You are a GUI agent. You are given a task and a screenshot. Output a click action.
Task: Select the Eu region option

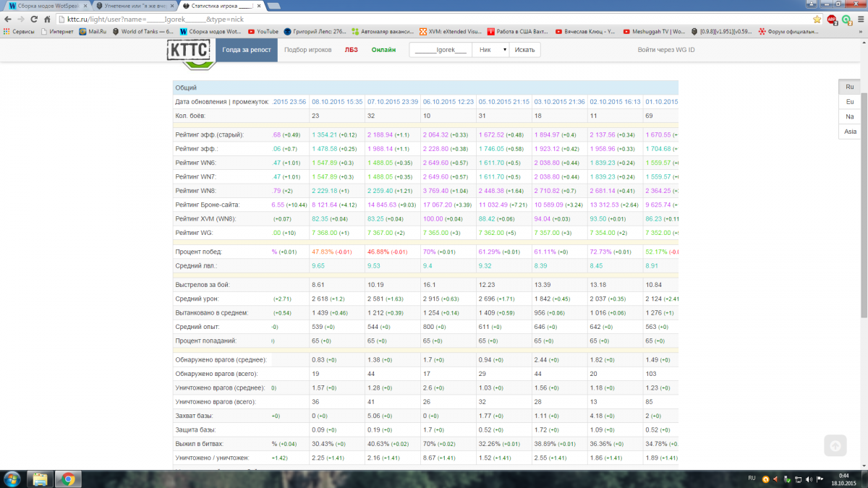click(x=849, y=101)
